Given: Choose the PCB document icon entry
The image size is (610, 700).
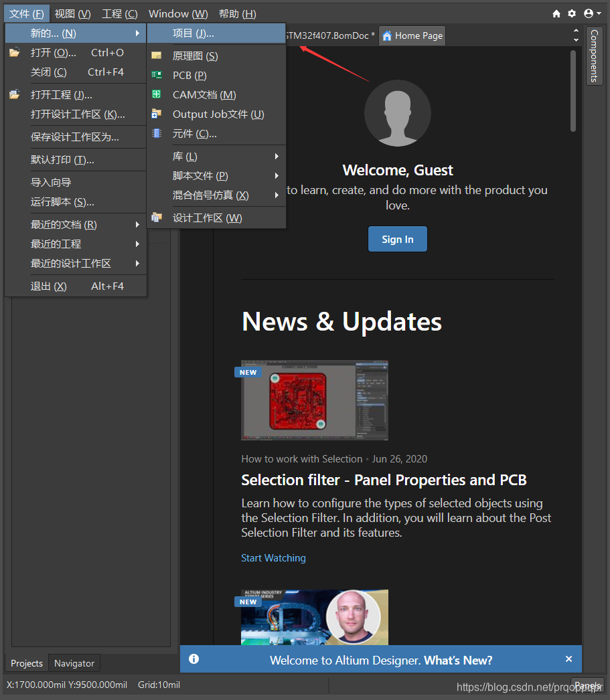Looking at the screenshot, I should tap(157, 76).
